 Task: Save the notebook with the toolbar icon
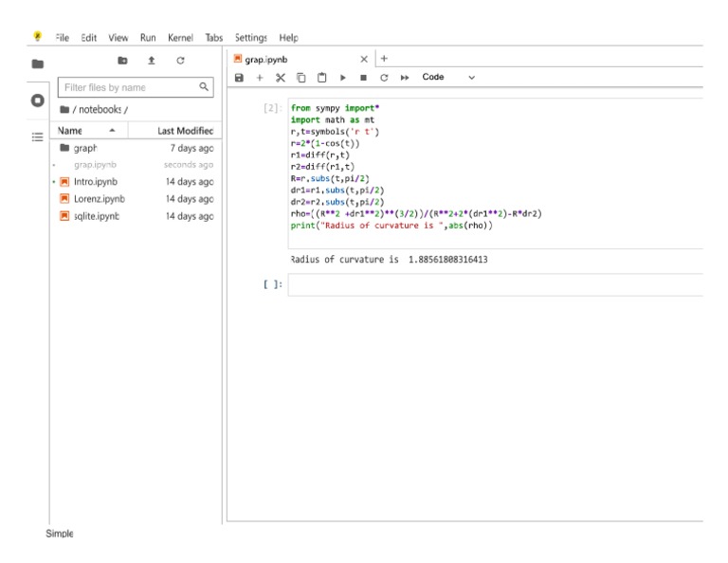pos(241,77)
